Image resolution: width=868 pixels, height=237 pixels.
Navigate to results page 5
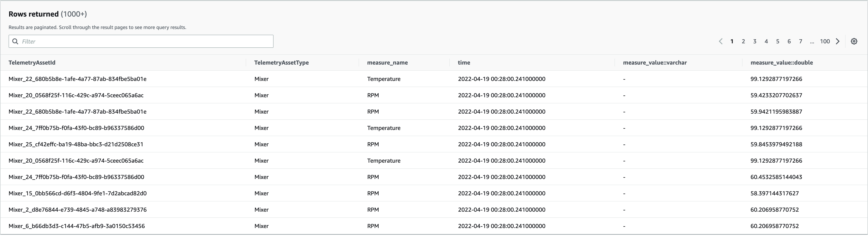pyautogui.click(x=777, y=41)
